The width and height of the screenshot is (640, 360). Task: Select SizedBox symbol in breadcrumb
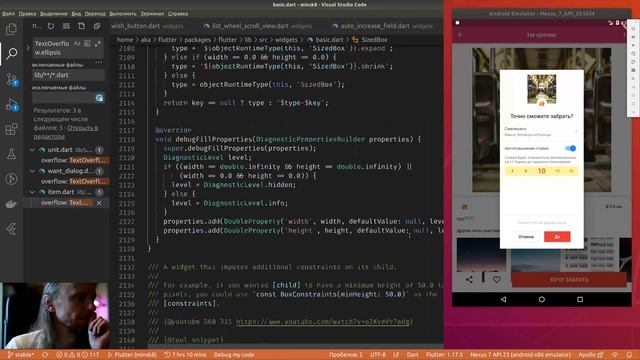(x=374, y=40)
